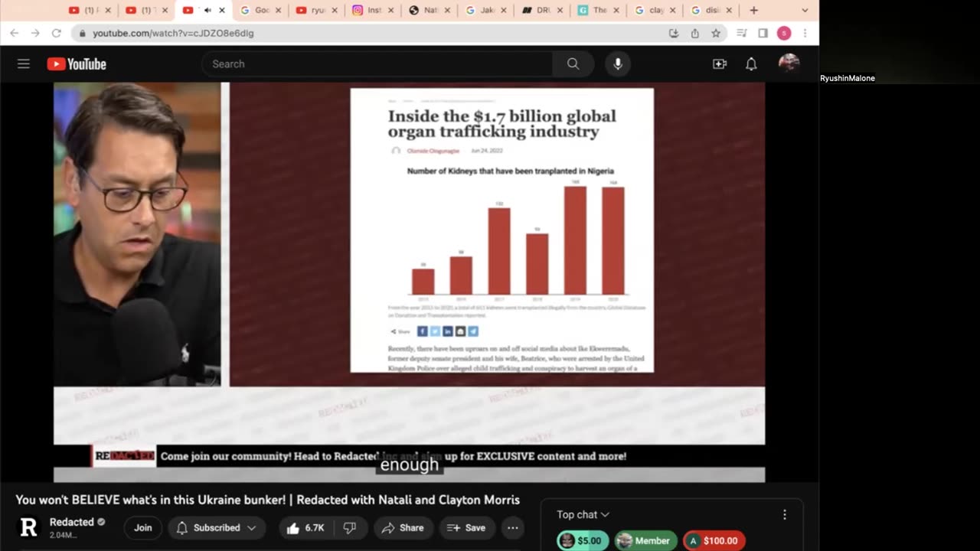980x551 pixels.
Task: Click the share page icon in address bar
Action: click(694, 33)
